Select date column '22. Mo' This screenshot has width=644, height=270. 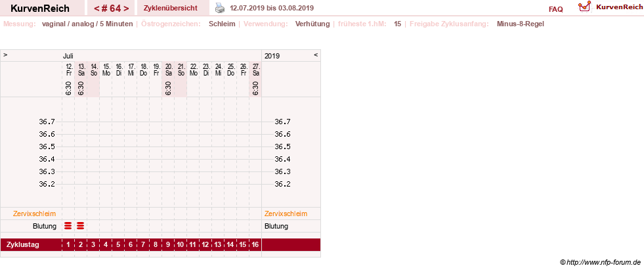193,70
